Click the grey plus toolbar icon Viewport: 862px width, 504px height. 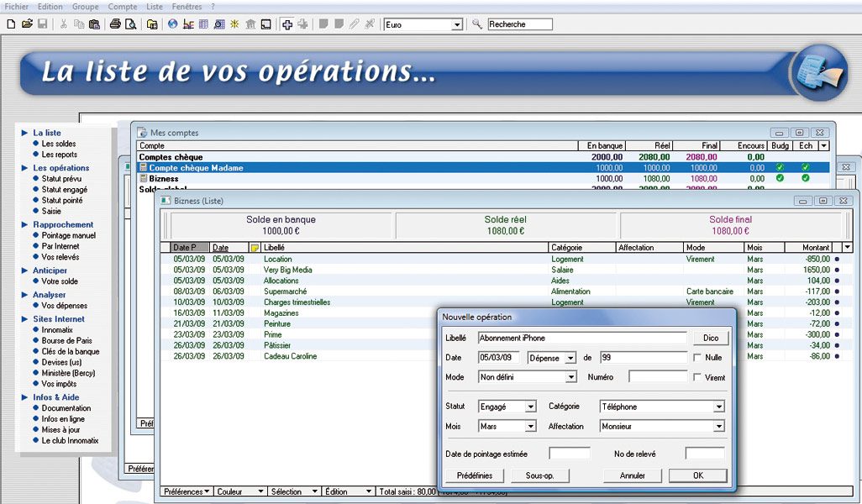(303, 24)
